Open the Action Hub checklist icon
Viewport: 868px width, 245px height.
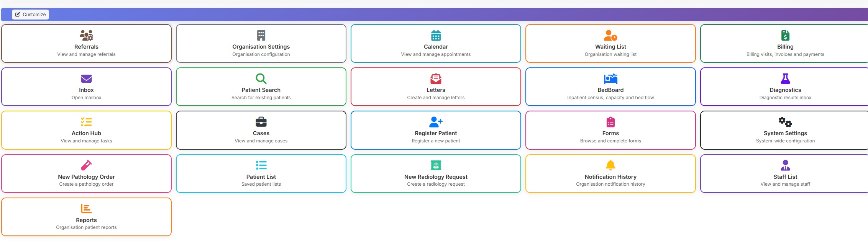pos(86,122)
